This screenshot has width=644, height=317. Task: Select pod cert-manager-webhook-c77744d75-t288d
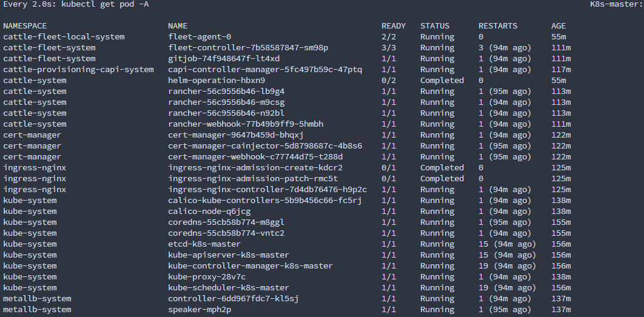click(x=255, y=157)
